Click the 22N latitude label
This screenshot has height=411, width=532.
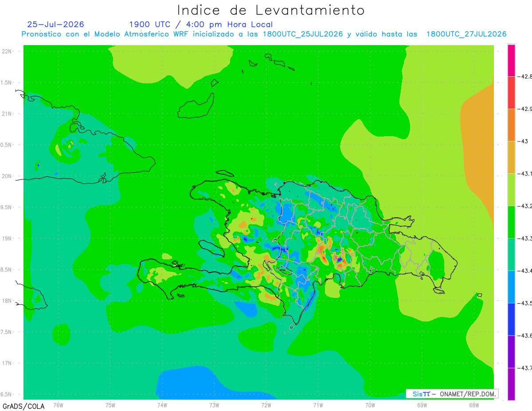(x=8, y=51)
